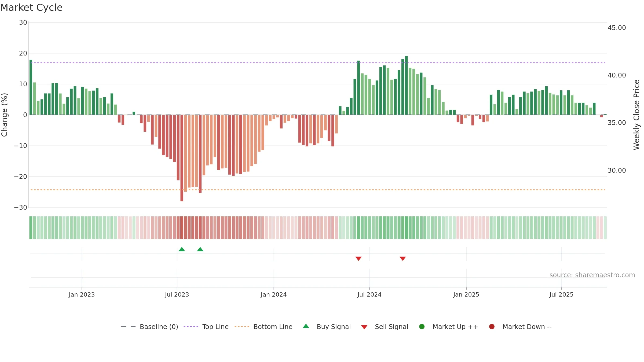The image size is (644, 362).
Task: Click the Jul 2025 x-axis label
Action: [561, 294]
